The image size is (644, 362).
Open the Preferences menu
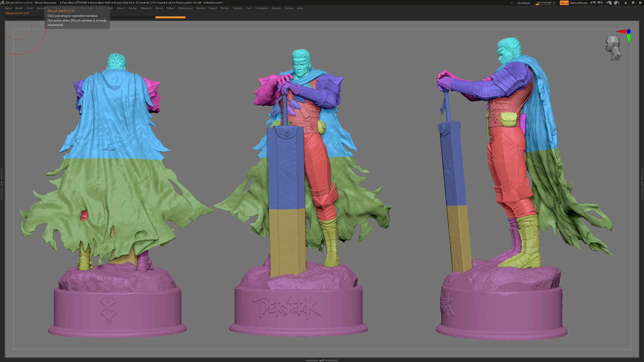coord(185,8)
